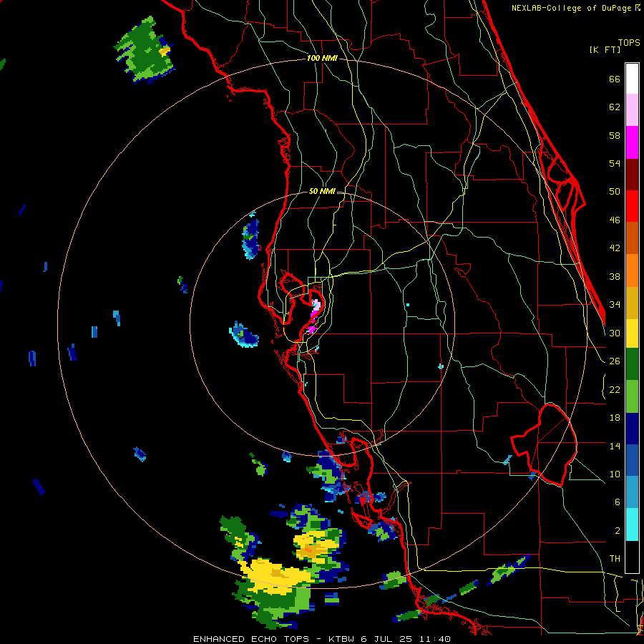The width and height of the screenshot is (644, 644).
Task: Select the dark orange 46 kft legend swatch
Action: 632,238
